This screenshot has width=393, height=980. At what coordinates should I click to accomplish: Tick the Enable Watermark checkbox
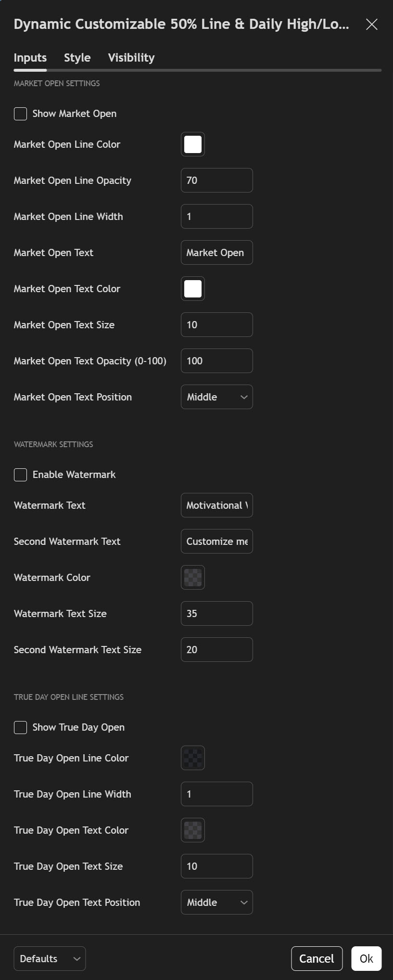click(x=20, y=475)
